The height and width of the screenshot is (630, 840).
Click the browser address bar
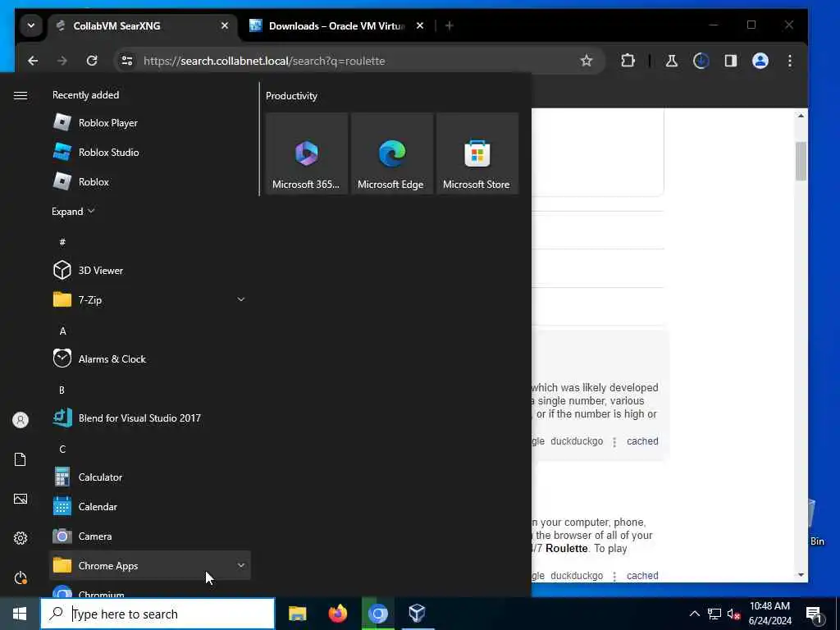(x=359, y=61)
